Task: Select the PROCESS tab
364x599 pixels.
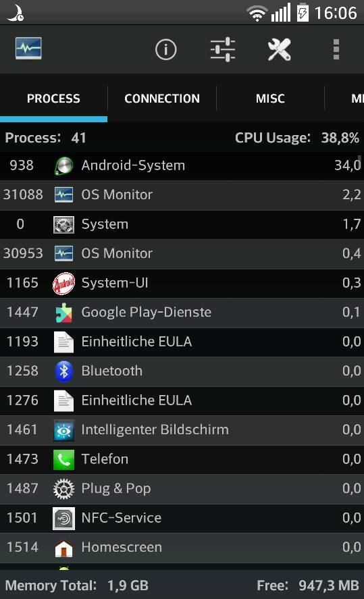Action: click(53, 99)
